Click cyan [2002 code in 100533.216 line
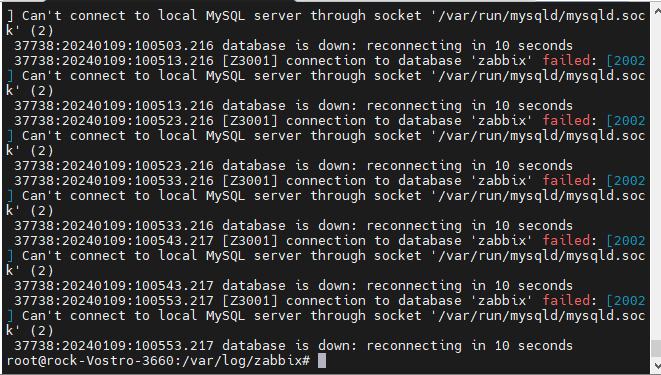This screenshot has width=661, height=375. (x=626, y=181)
